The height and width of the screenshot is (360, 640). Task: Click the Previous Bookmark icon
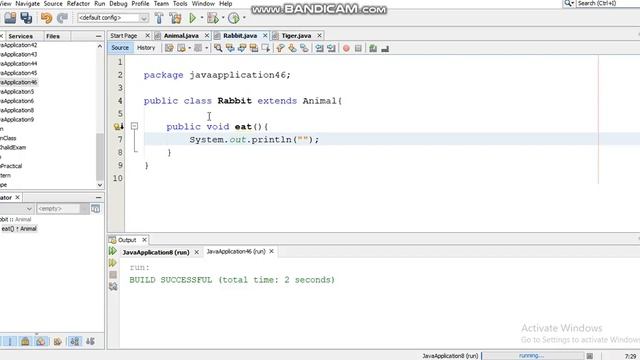280,48
